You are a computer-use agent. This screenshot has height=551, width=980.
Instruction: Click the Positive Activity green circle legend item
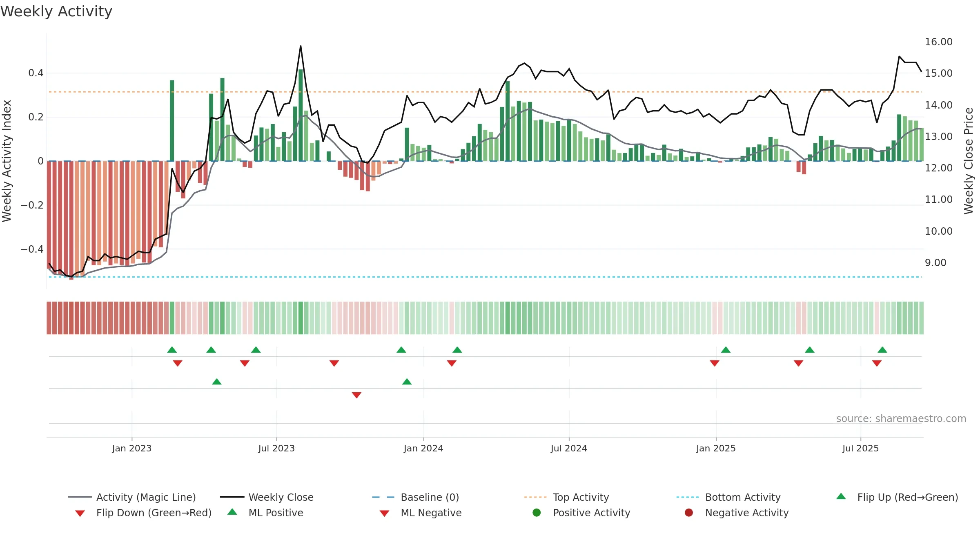coord(581,513)
